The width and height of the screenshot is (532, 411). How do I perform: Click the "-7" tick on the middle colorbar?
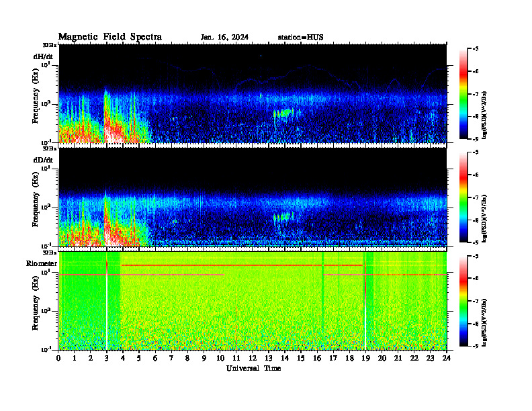click(476, 197)
